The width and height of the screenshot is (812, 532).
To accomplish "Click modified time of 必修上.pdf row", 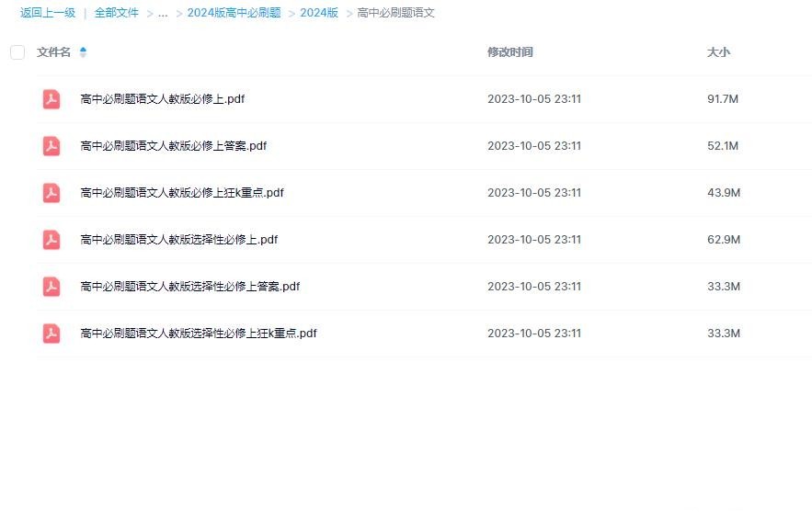I will point(534,99).
